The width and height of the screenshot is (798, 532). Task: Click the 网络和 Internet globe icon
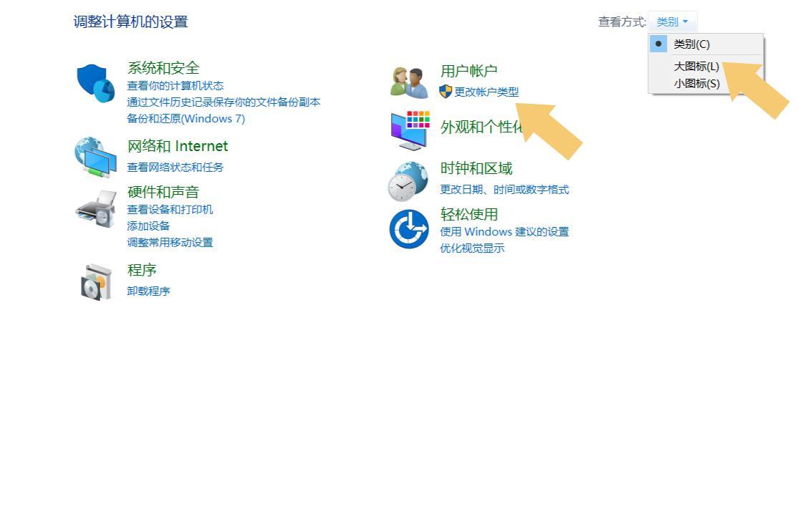click(95, 156)
